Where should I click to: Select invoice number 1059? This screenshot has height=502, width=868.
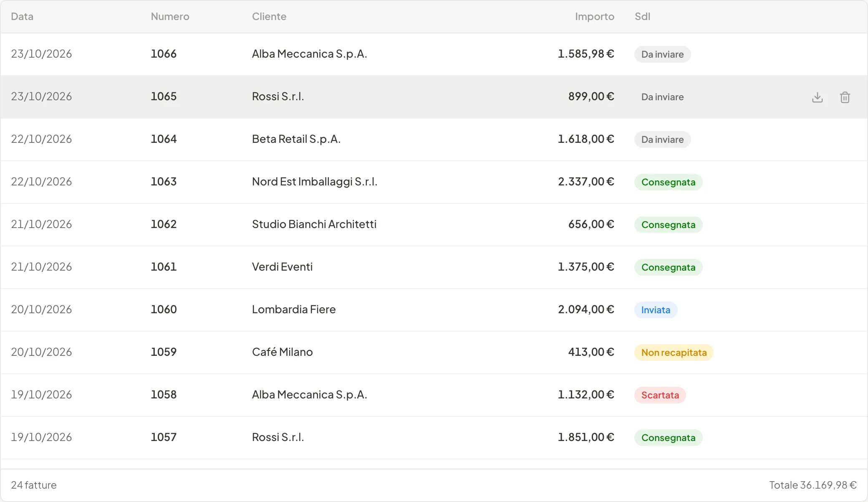point(164,352)
